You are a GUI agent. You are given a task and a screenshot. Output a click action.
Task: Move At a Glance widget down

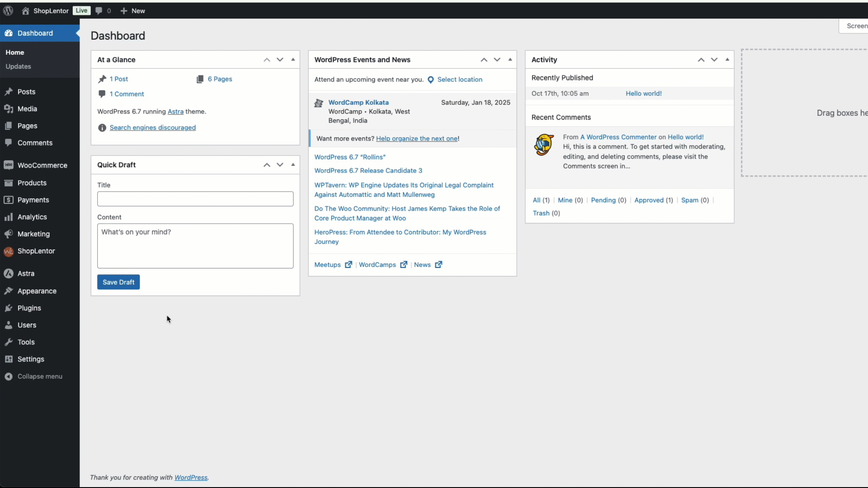click(280, 60)
